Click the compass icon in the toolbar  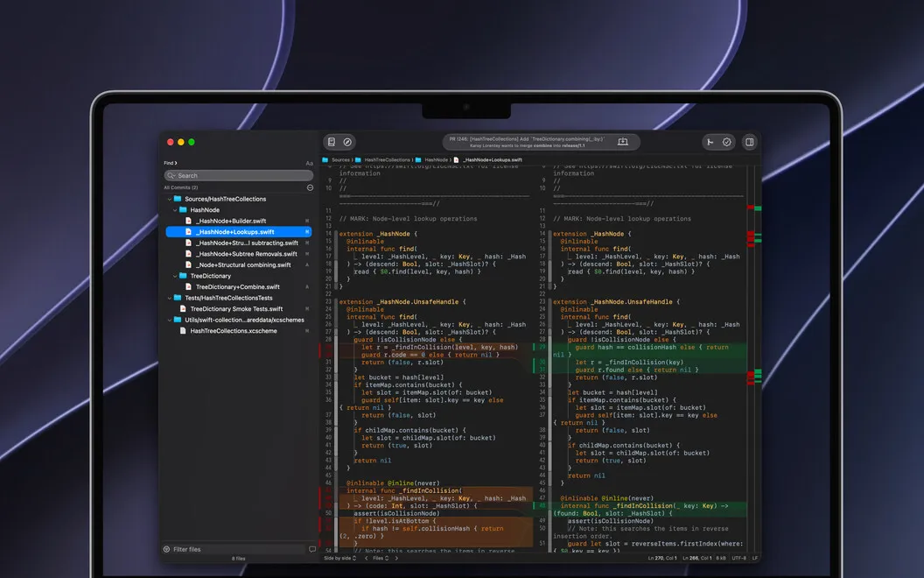click(347, 142)
